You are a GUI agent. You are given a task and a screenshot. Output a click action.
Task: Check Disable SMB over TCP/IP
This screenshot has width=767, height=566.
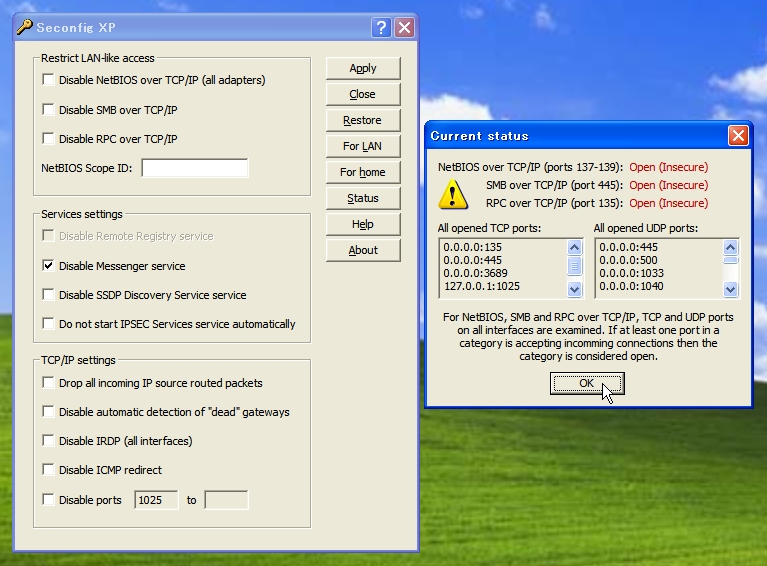48,109
